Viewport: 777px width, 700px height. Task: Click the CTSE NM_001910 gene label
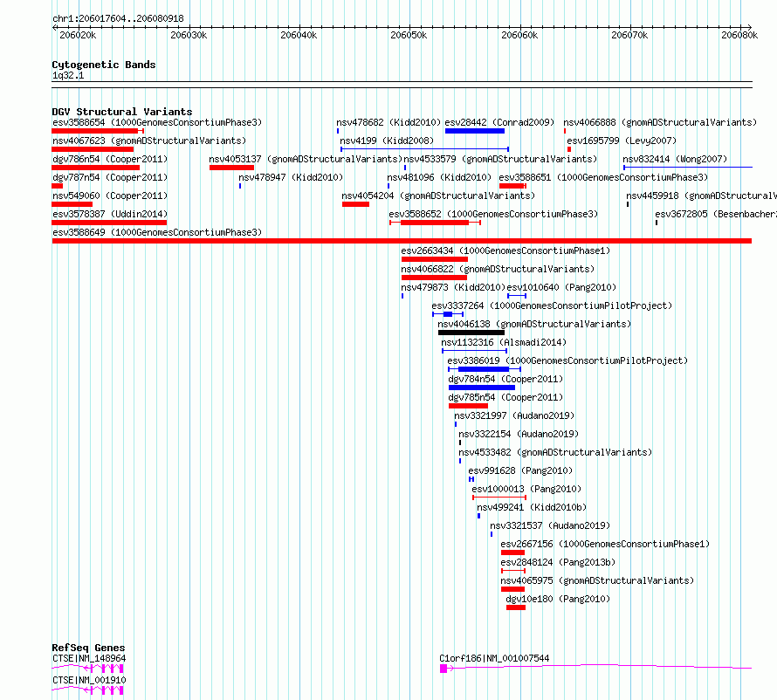point(89,680)
